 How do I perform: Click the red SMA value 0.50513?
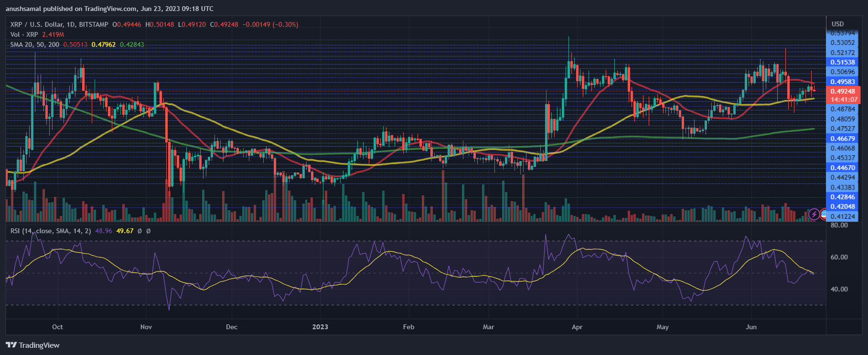pyautogui.click(x=75, y=44)
